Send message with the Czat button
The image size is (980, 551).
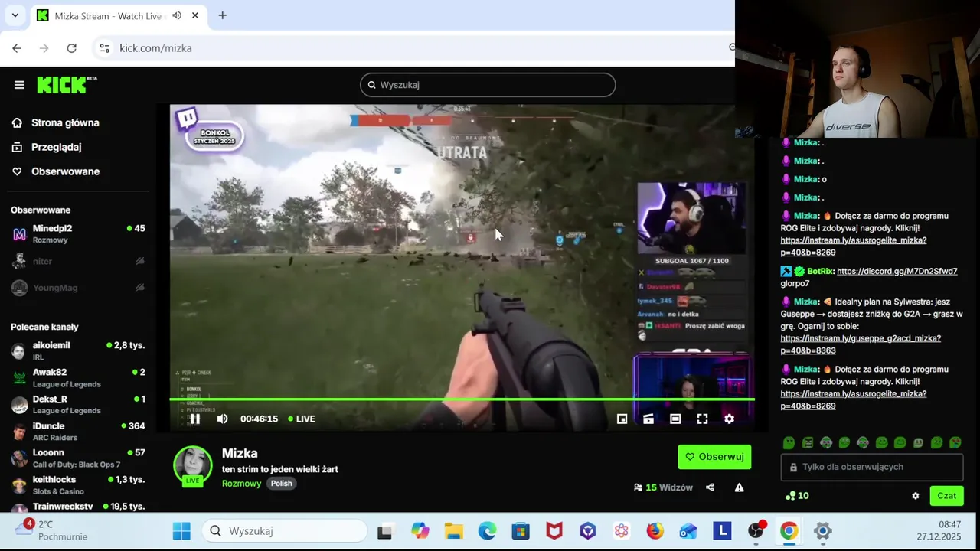(946, 496)
